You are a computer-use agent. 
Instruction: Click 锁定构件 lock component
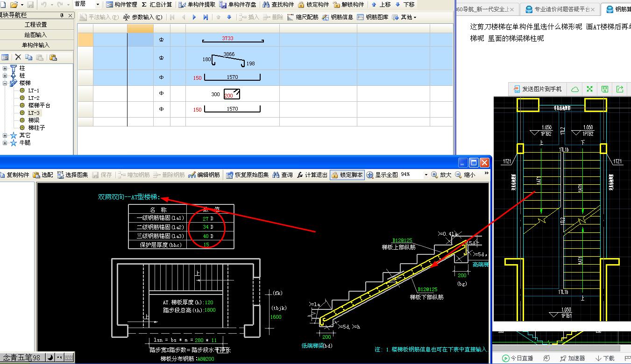pyautogui.click(x=313, y=5)
